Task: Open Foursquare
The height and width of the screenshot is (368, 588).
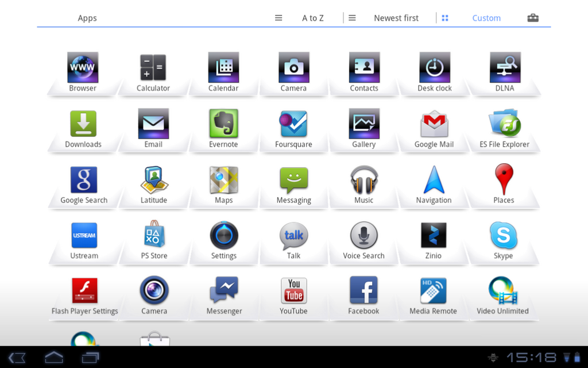Action: click(x=293, y=123)
